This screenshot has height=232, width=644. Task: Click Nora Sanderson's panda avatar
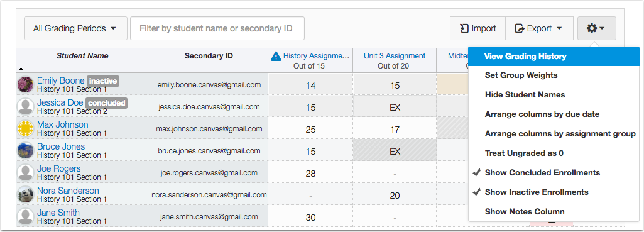[26, 194]
